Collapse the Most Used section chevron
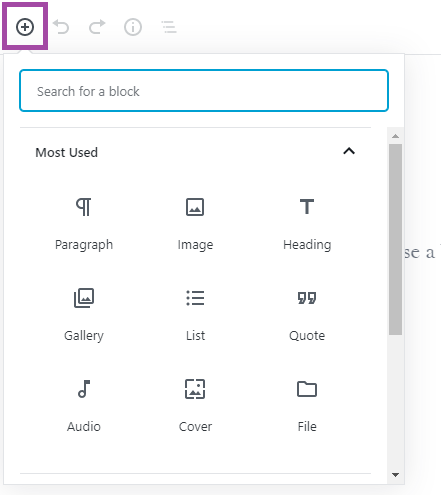This screenshot has height=495, width=441. [349, 151]
